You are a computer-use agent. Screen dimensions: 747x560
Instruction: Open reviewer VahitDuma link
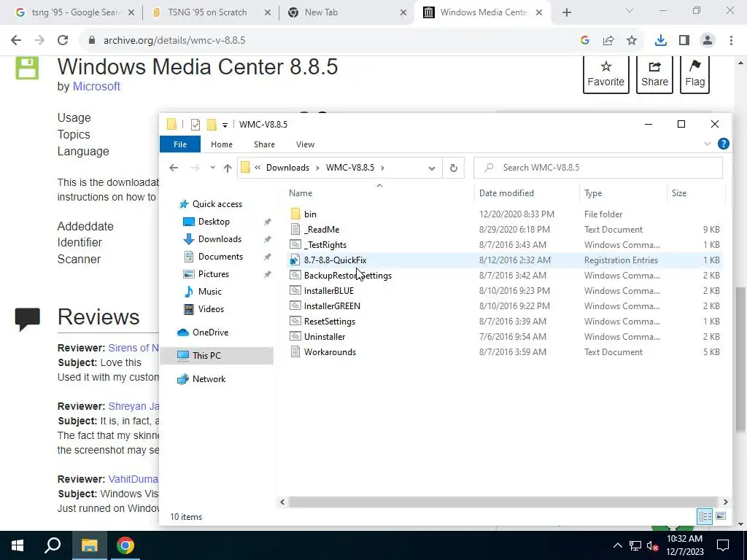pyautogui.click(x=133, y=479)
